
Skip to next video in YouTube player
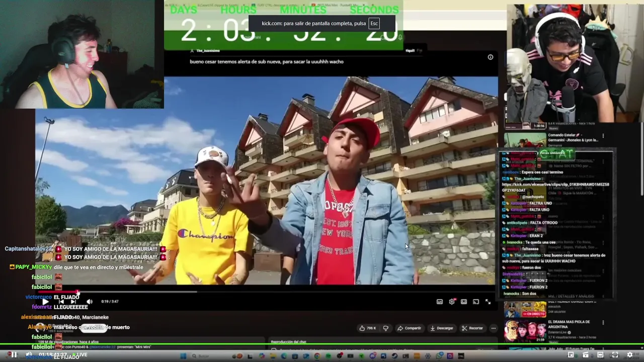(x=73, y=302)
